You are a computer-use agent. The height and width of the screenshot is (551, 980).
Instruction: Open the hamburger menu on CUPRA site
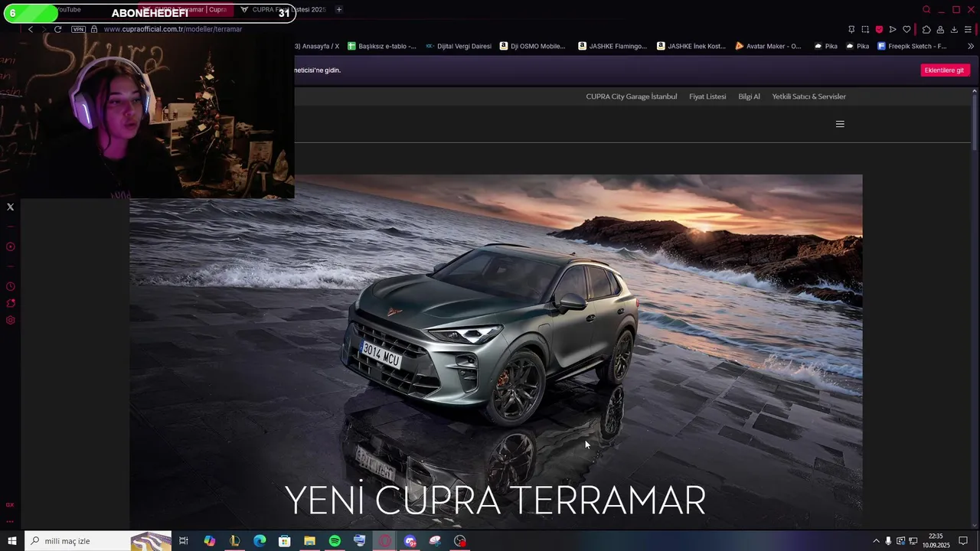pyautogui.click(x=840, y=124)
